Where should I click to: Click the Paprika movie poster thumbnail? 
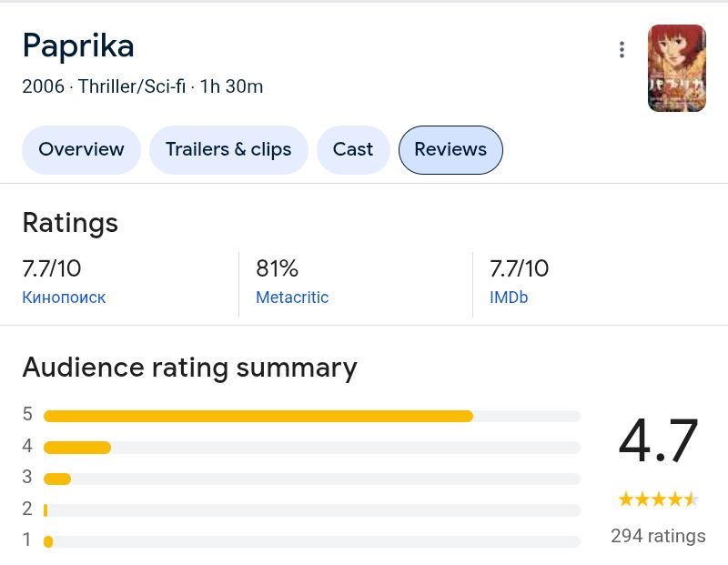676,68
